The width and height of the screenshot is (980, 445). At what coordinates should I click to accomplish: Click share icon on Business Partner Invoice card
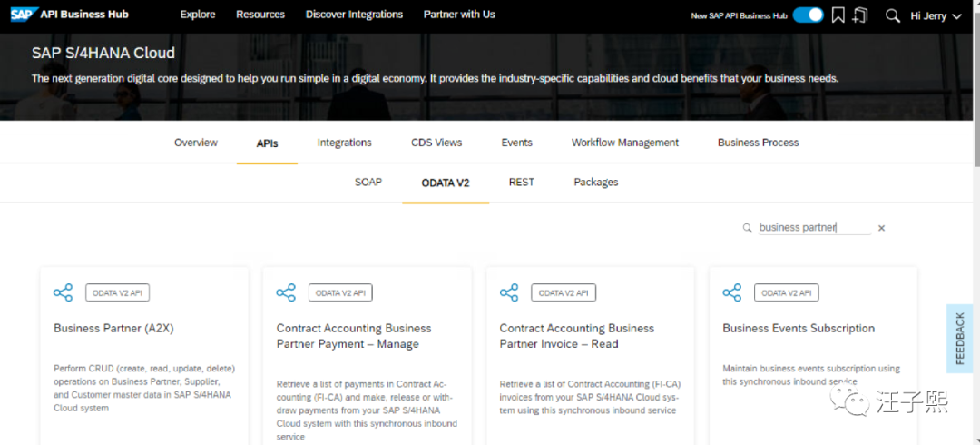[509, 292]
